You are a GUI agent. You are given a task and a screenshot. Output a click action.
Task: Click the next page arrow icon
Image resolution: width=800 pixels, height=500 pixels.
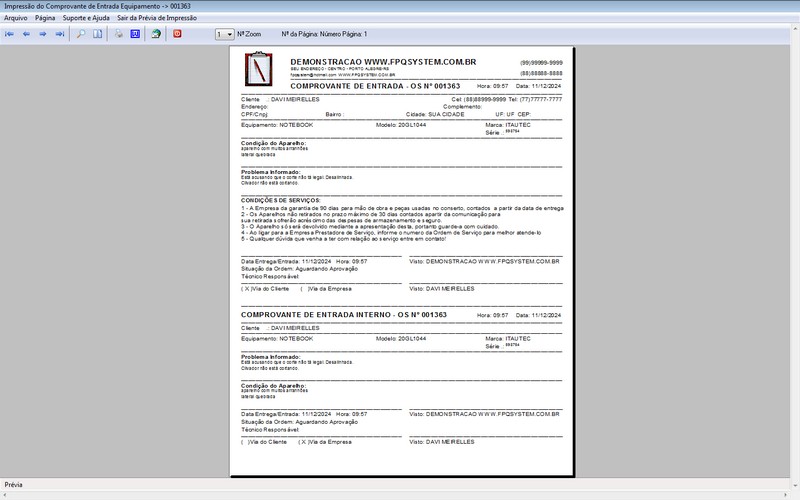43,34
